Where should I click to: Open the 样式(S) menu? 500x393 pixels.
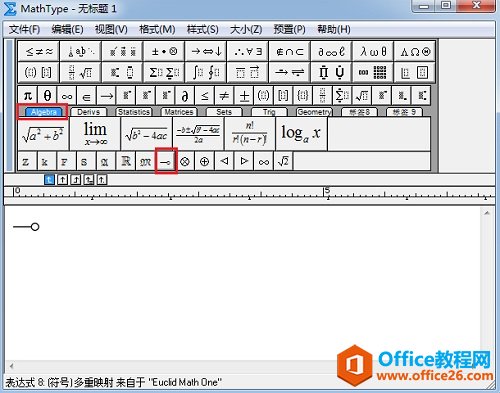click(x=202, y=29)
